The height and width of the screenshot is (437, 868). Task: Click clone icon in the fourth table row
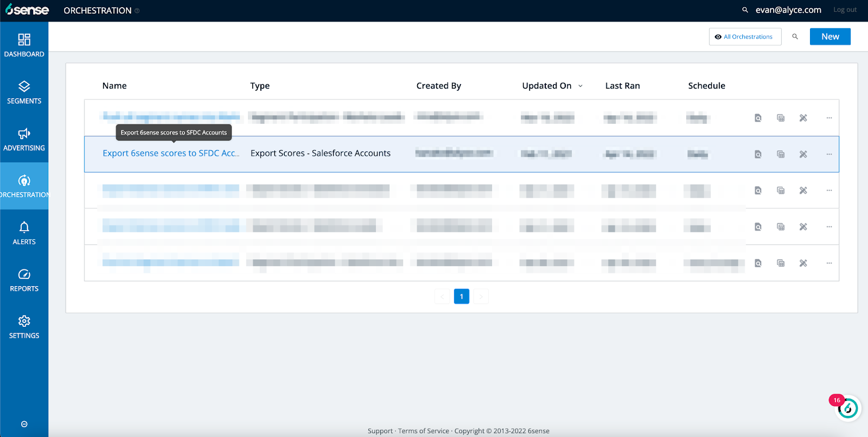click(x=781, y=227)
